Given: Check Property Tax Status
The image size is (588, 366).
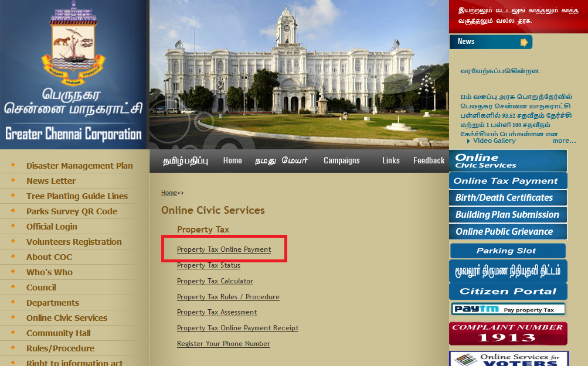Looking at the screenshot, I should click(x=208, y=265).
